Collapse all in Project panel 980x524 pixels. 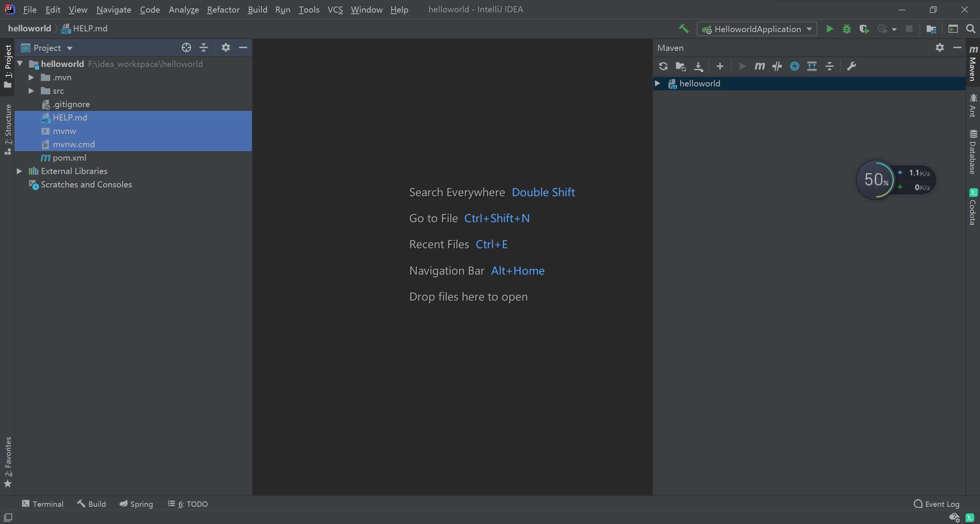tap(204, 47)
